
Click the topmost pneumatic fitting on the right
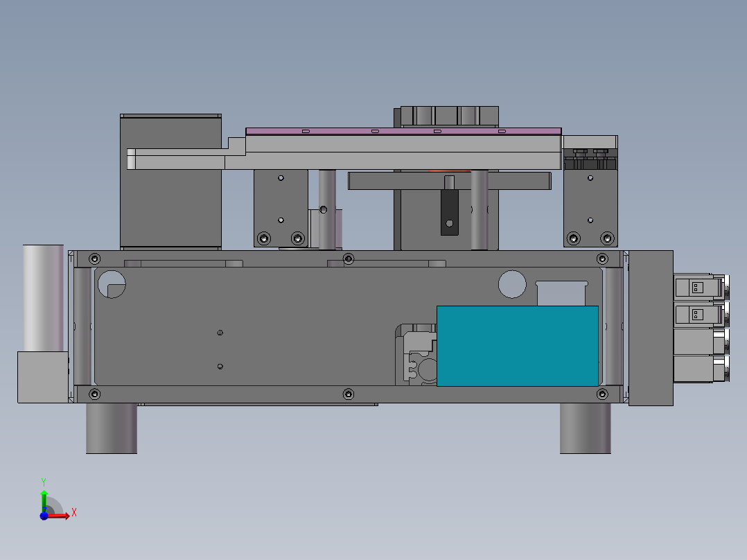696,286
